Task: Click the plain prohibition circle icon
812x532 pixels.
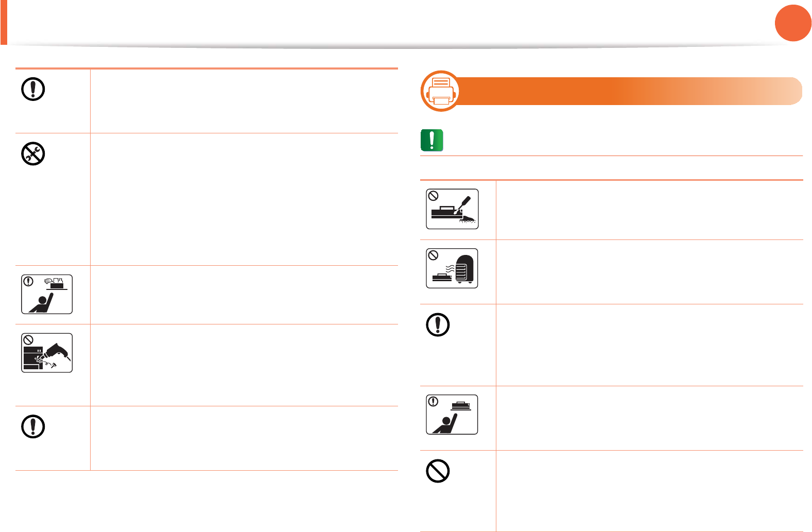Action: point(438,471)
